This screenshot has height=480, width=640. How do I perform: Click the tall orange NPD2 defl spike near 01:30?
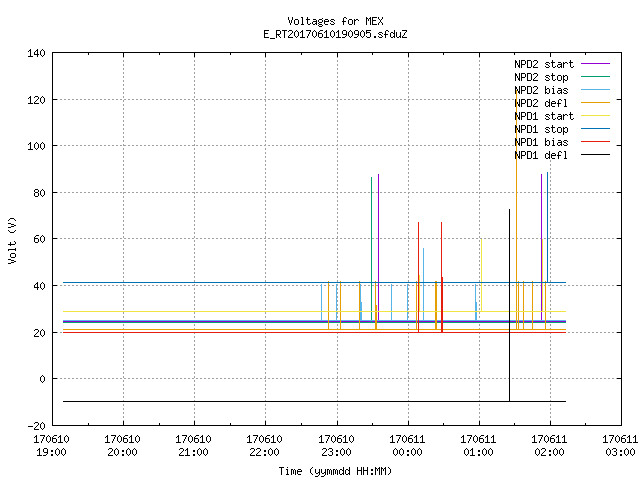coord(516,210)
